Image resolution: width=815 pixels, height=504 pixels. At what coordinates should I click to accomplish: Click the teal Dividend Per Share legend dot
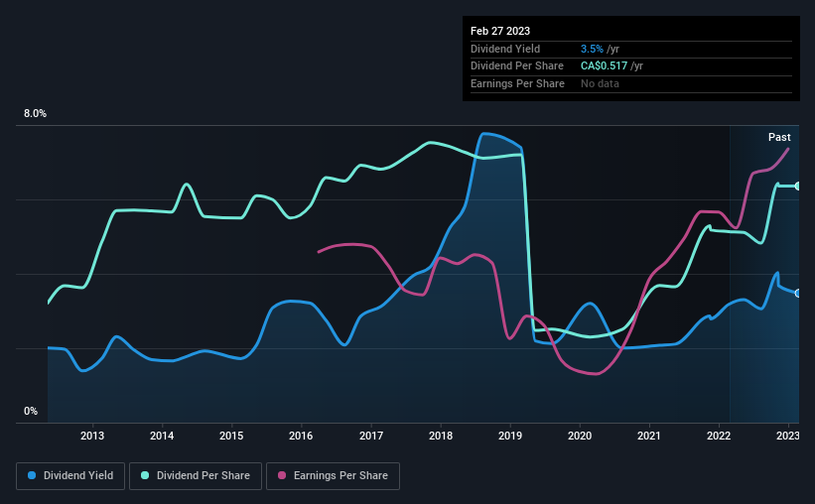145,475
